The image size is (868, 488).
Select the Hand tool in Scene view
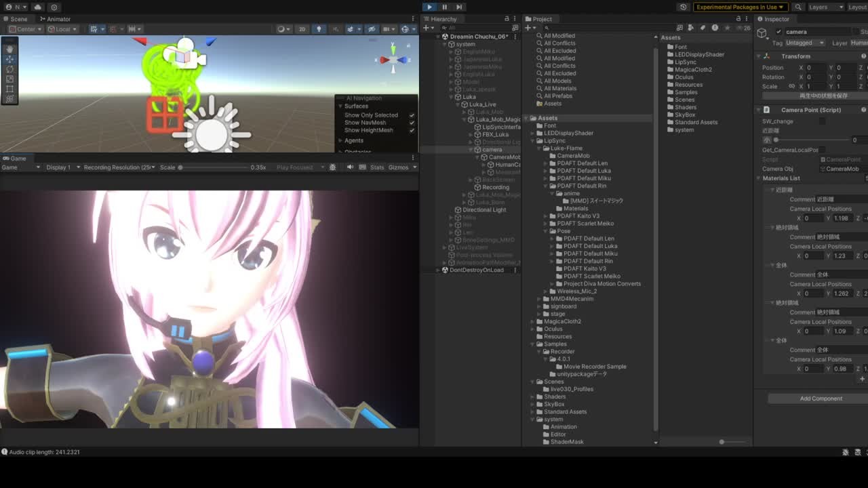[x=9, y=49]
